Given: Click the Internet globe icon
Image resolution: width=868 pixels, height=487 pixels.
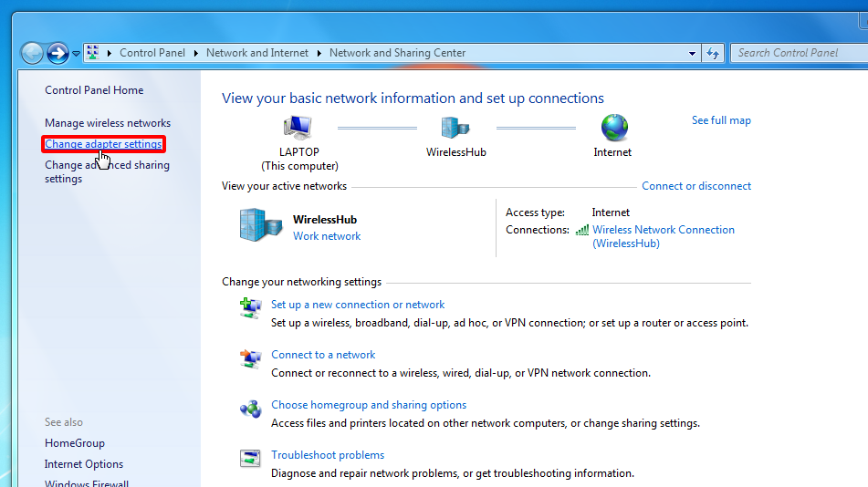Looking at the screenshot, I should coord(613,128).
